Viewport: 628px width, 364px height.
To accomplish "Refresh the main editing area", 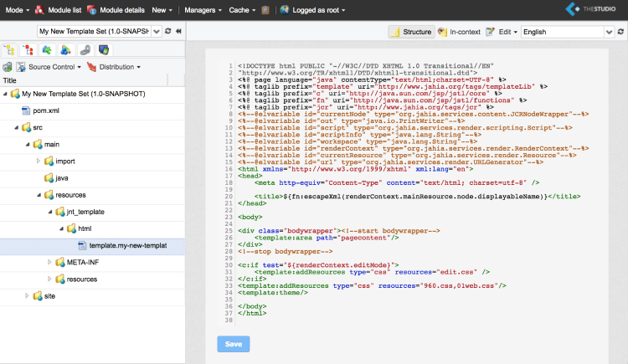I will (x=620, y=32).
